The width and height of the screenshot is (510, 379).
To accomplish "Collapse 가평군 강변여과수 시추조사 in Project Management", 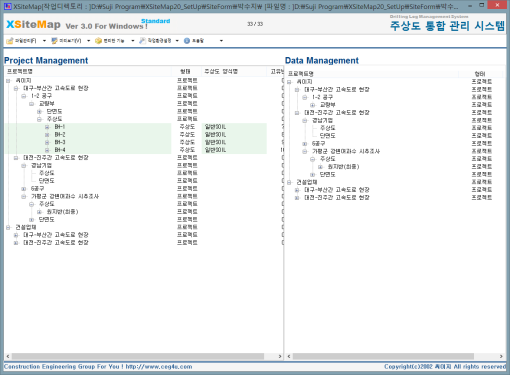I will pos(24,196).
